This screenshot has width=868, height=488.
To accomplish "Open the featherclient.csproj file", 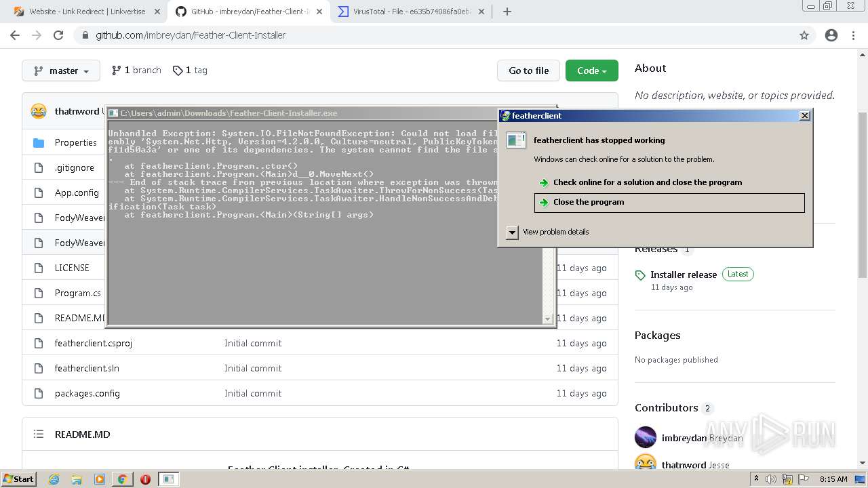I will coord(94,343).
